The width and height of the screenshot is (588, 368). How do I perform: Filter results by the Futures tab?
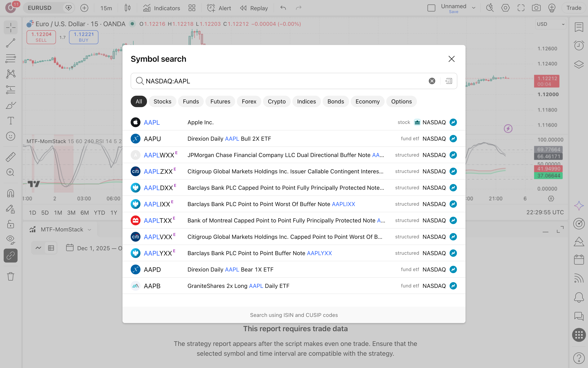(220, 101)
